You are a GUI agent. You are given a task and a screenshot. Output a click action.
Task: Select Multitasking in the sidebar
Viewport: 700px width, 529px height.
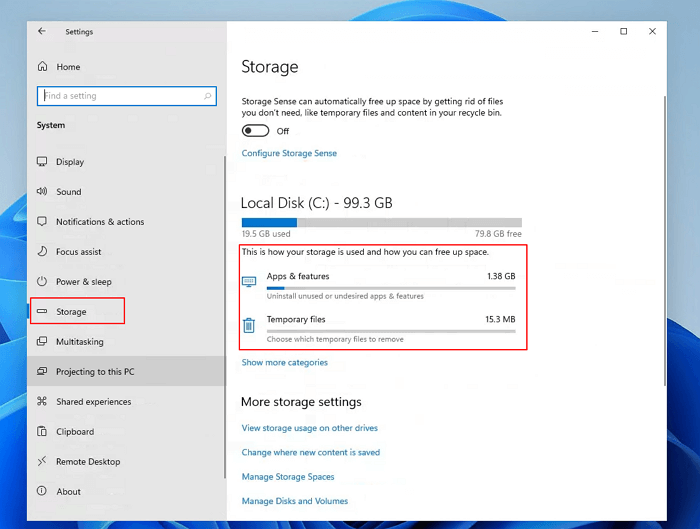79,342
